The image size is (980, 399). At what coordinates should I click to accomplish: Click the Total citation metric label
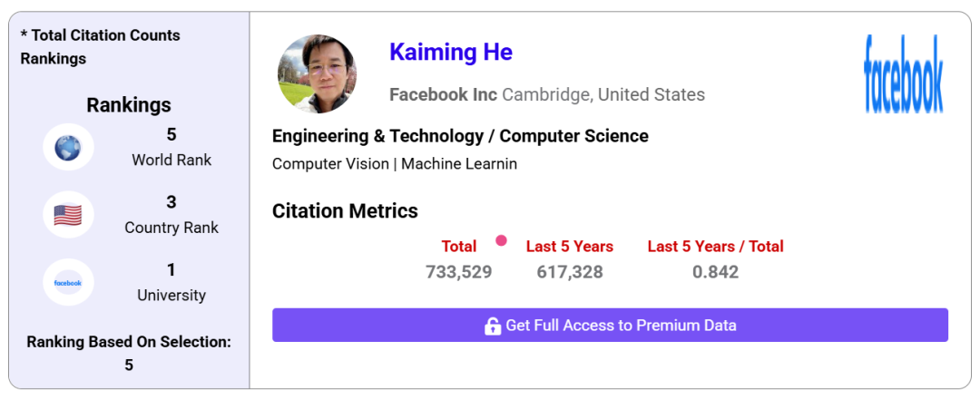click(459, 246)
